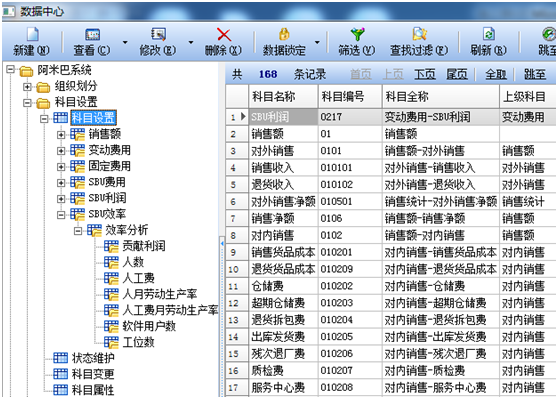This screenshot has height=399, width=558.
Task: Click cell 服务中心费 in row 17
Action: tap(283, 388)
